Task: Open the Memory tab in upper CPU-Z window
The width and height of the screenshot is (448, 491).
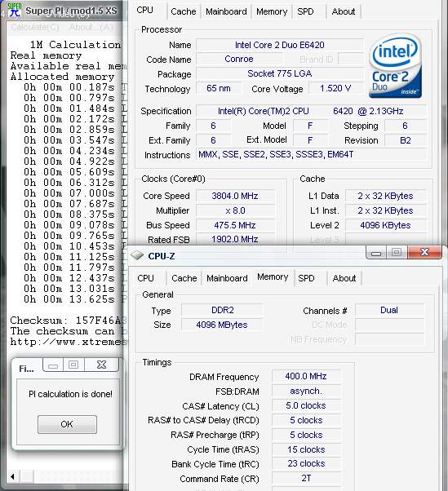Action: click(272, 11)
